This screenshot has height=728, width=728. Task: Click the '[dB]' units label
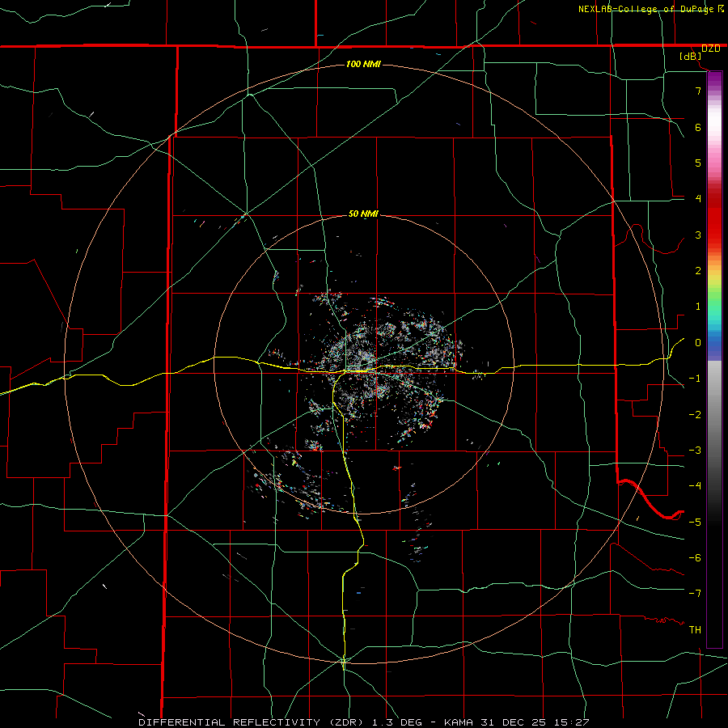pyautogui.click(x=691, y=57)
